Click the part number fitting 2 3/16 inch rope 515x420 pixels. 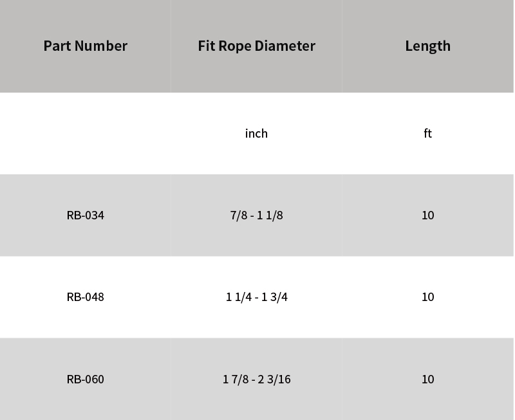pyautogui.click(x=86, y=379)
